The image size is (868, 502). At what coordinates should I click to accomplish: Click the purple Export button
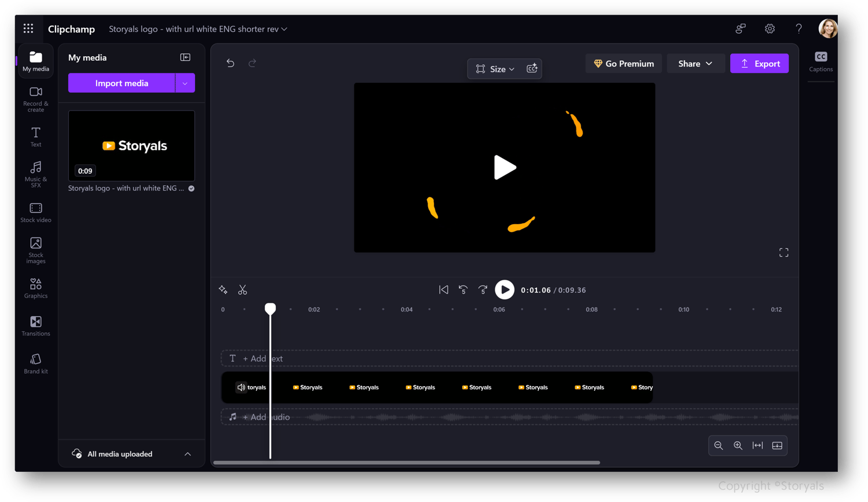759,64
